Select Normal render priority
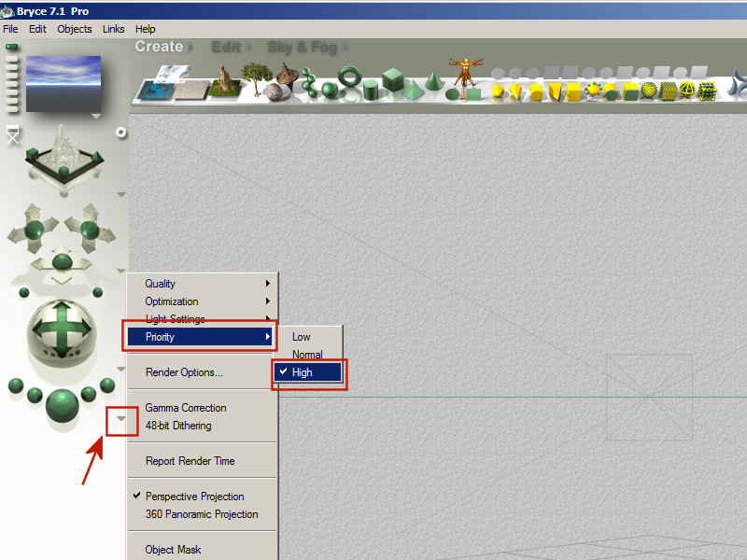The image size is (747, 560). (x=308, y=355)
